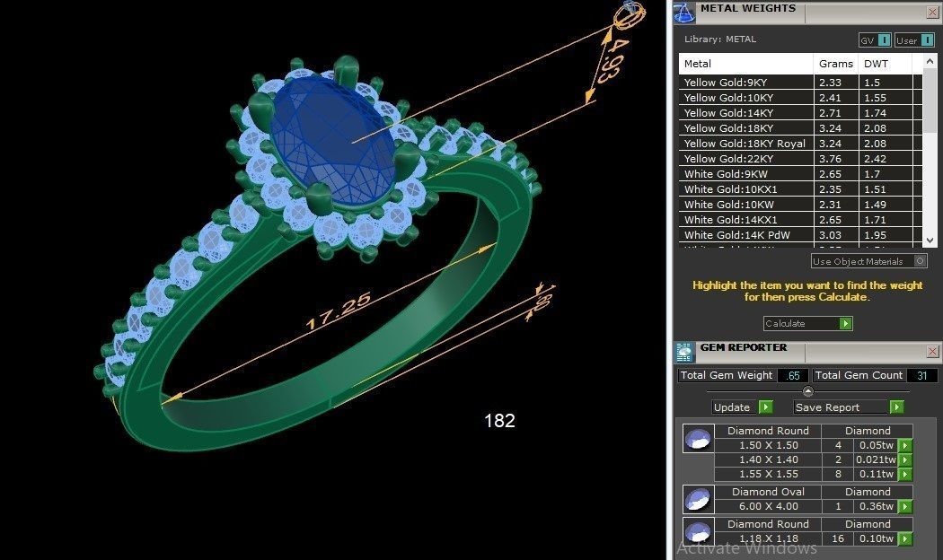
Task: Select the White Gold:14K PdW row
Action: tap(800, 235)
